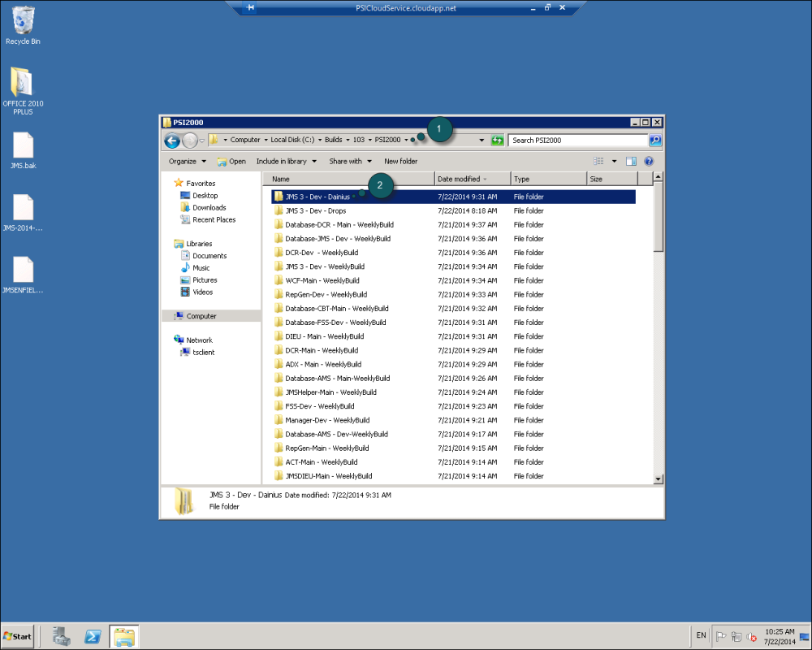Click 103 in the breadcrumb path

point(359,140)
